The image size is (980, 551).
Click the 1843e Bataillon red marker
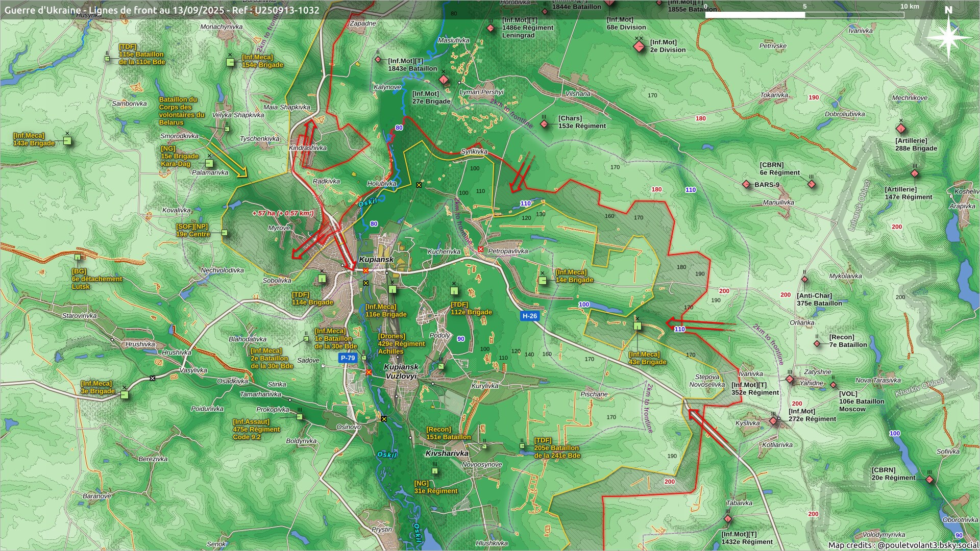[x=378, y=60]
